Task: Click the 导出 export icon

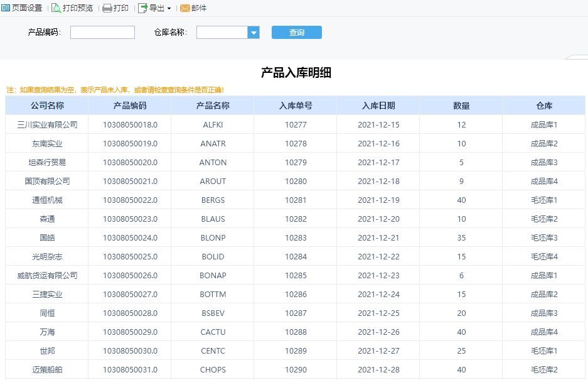Action: pyautogui.click(x=142, y=8)
